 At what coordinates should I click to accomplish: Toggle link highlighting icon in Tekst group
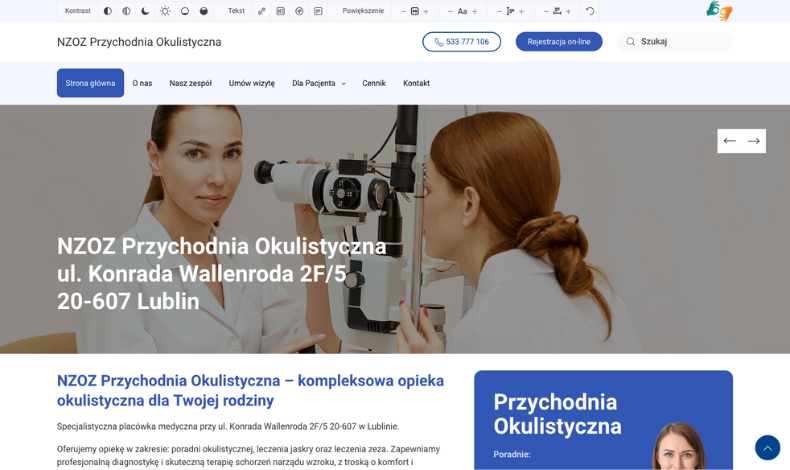click(261, 11)
